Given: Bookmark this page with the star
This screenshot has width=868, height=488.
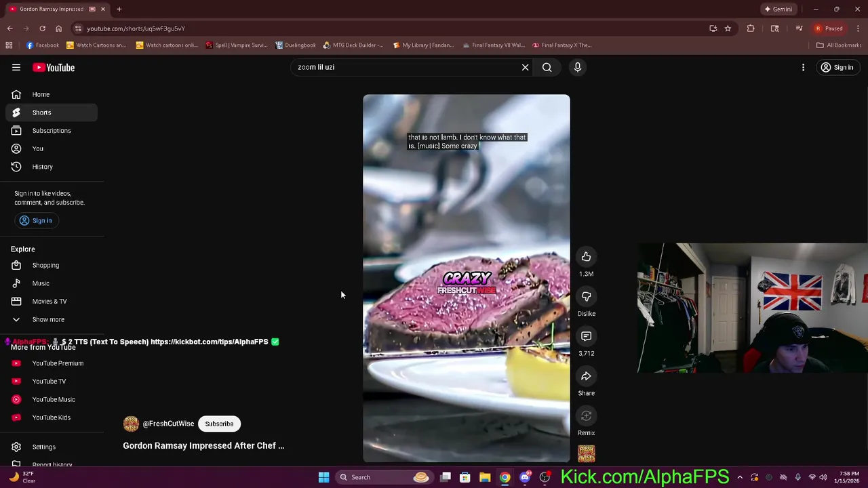Looking at the screenshot, I should pos(728,28).
